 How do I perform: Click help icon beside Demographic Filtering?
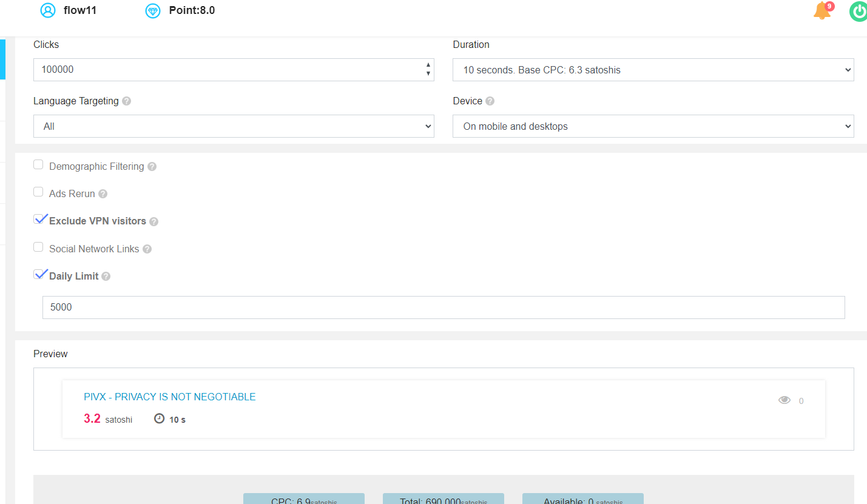pos(152,167)
